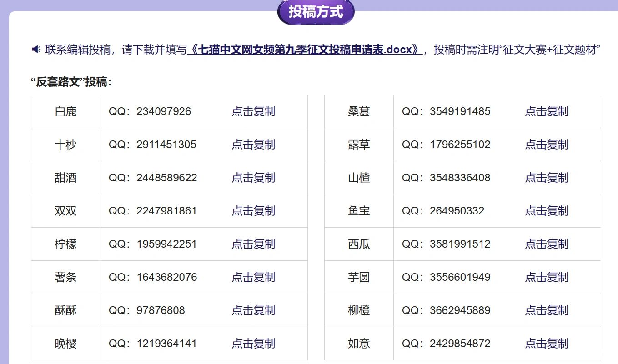
Task: Select the editor name 柠檬
Action: click(65, 244)
